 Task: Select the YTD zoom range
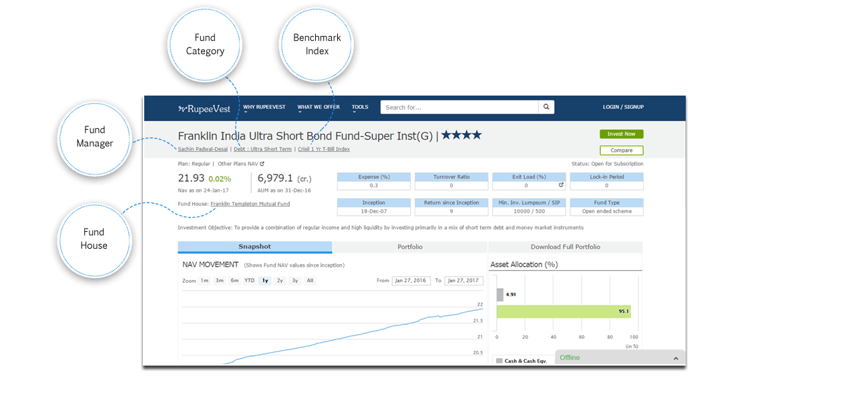[x=250, y=281]
